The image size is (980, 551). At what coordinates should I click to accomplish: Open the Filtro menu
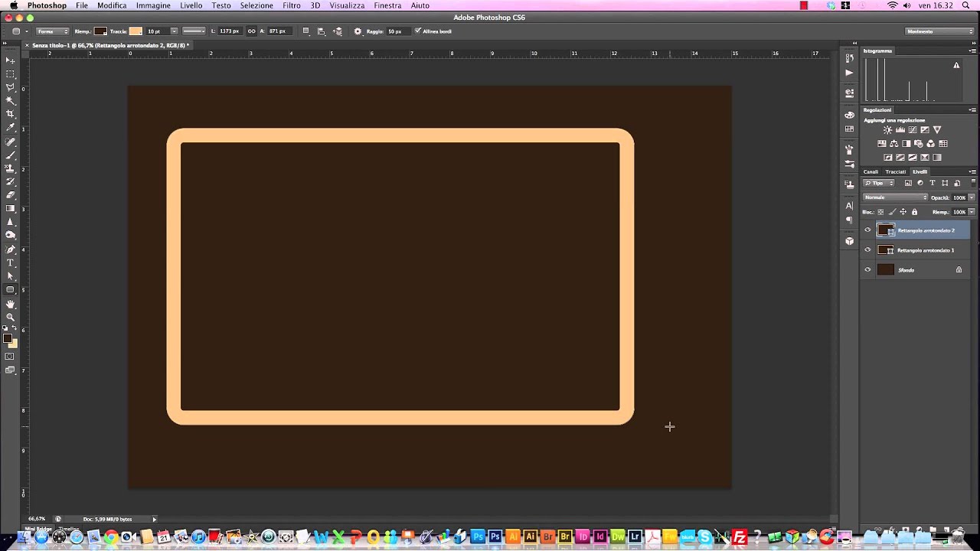(x=291, y=5)
